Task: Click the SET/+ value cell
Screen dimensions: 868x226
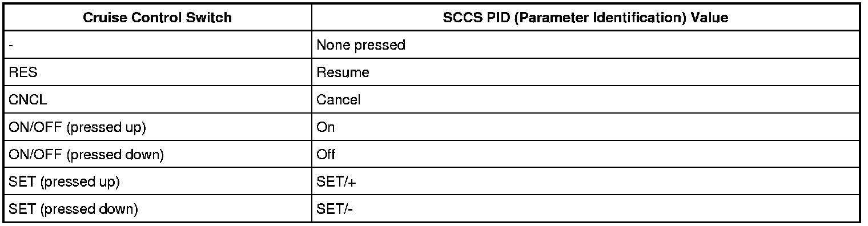Action: 585,182
